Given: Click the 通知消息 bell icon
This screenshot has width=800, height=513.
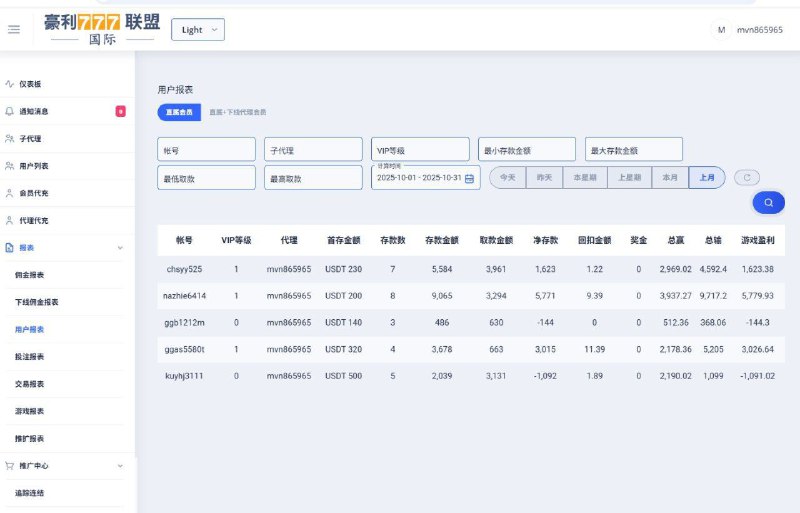Looking at the screenshot, I should coord(10,111).
